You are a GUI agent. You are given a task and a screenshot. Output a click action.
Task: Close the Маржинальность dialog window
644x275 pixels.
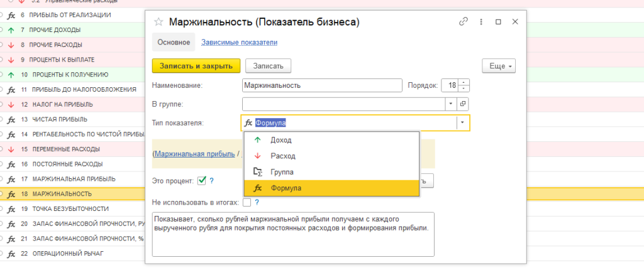click(x=515, y=22)
